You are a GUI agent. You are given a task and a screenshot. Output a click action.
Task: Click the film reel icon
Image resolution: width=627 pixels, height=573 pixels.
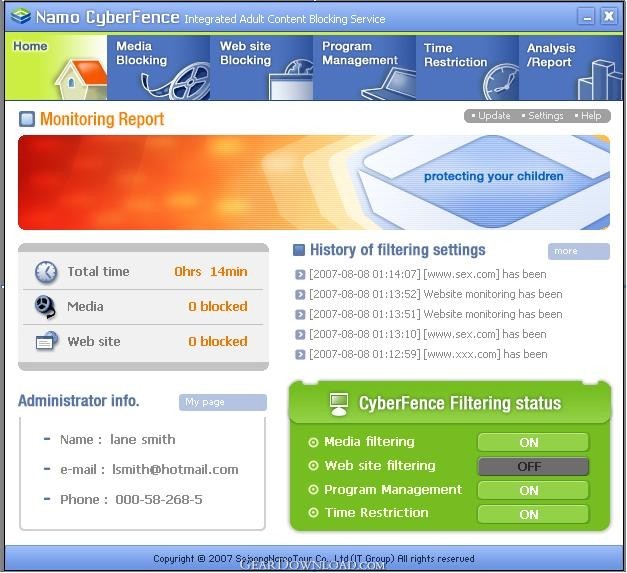(x=176, y=83)
